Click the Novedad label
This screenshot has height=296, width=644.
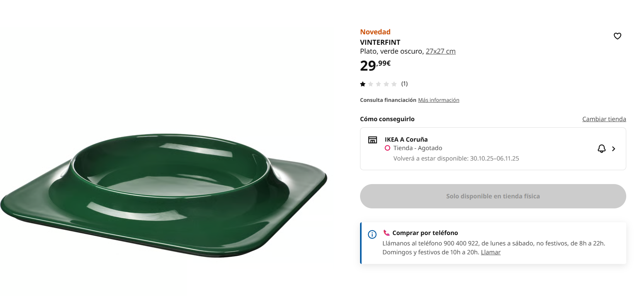[375, 32]
